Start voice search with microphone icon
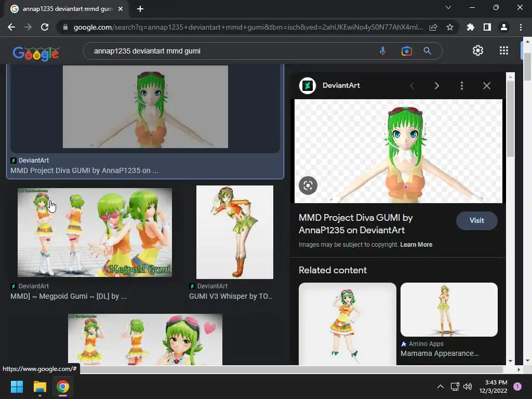This screenshot has height=399, width=532. point(383,51)
